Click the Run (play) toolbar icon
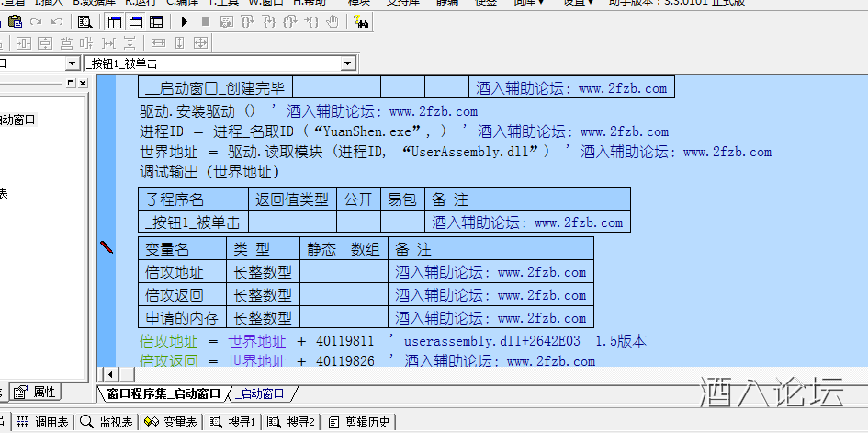Viewport: 868px width, 433px height. (186, 21)
